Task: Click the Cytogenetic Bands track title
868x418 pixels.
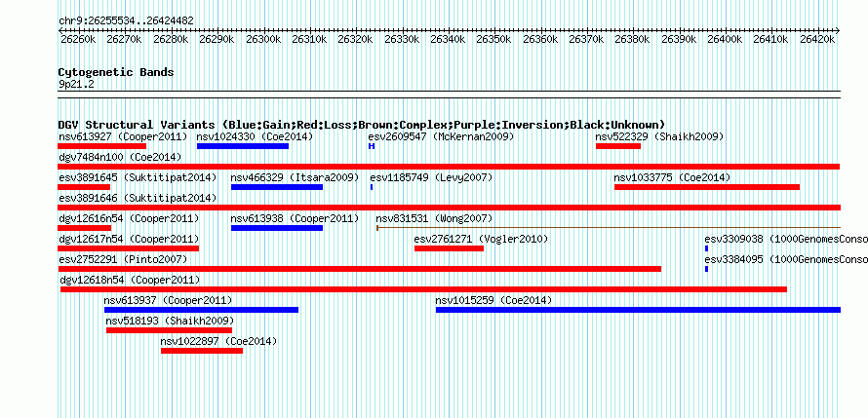Action: click(x=116, y=72)
